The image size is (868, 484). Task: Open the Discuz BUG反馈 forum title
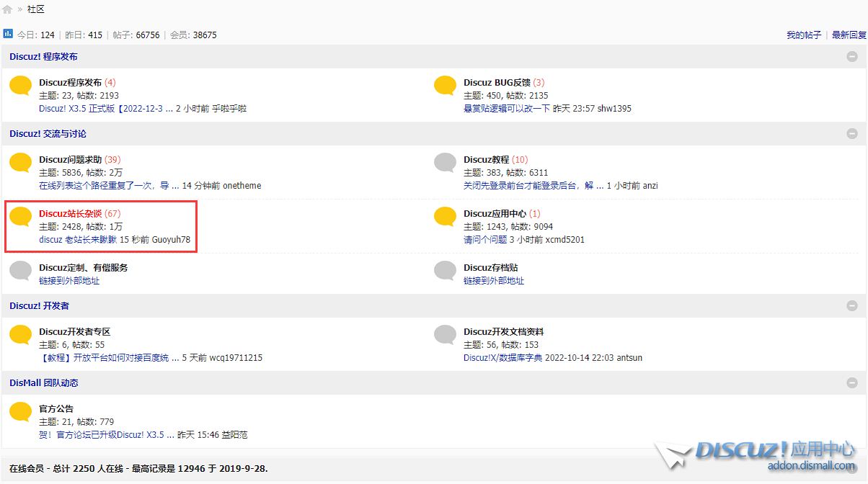click(497, 83)
